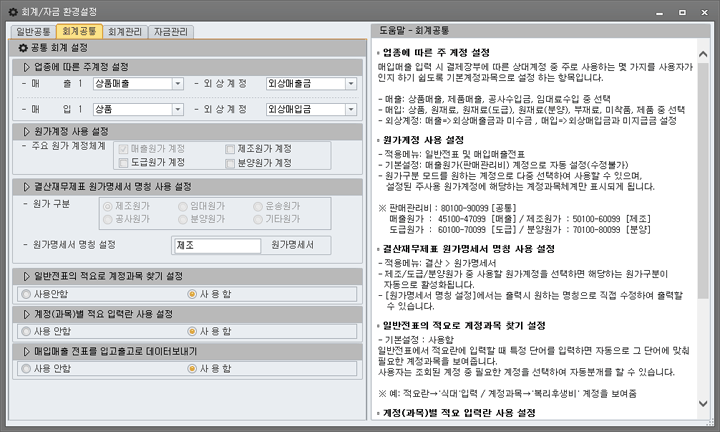Click the triangle beside 일반전표의 적요로 계정과목 찾기 설정
The image size is (720, 432).
(x=27, y=276)
